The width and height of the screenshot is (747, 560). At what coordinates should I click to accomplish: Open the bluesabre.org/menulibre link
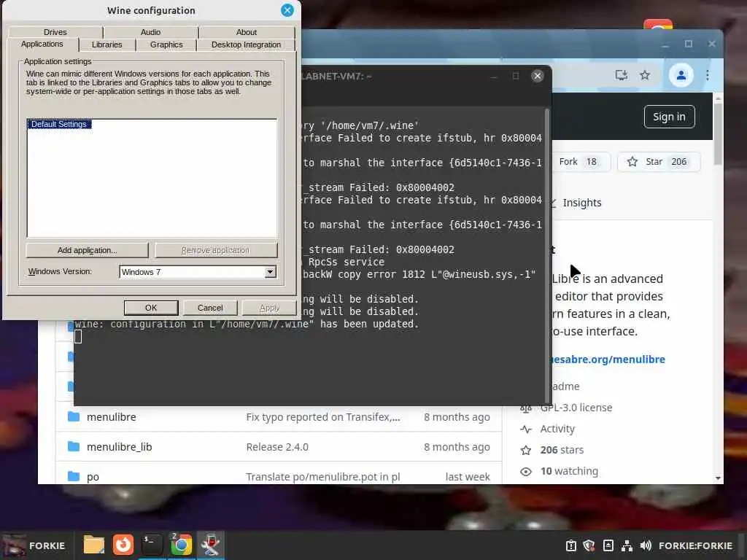tap(608, 359)
